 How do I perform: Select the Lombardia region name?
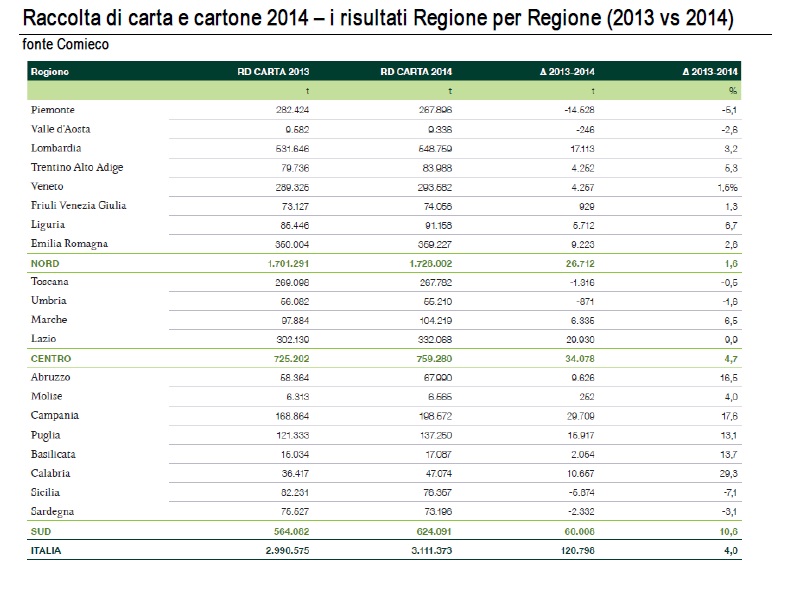pos(56,148)
